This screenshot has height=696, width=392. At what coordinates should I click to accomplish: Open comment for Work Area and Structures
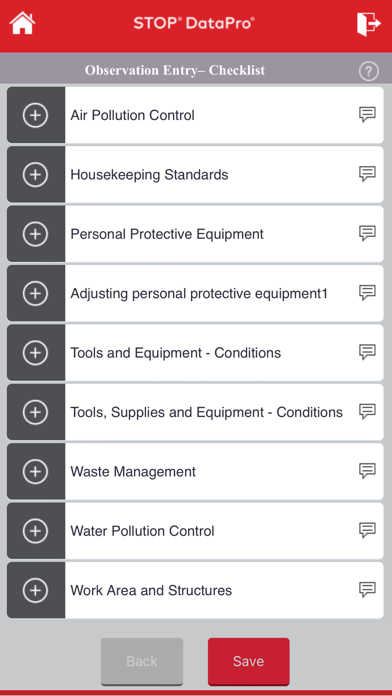tap(367, 590)
